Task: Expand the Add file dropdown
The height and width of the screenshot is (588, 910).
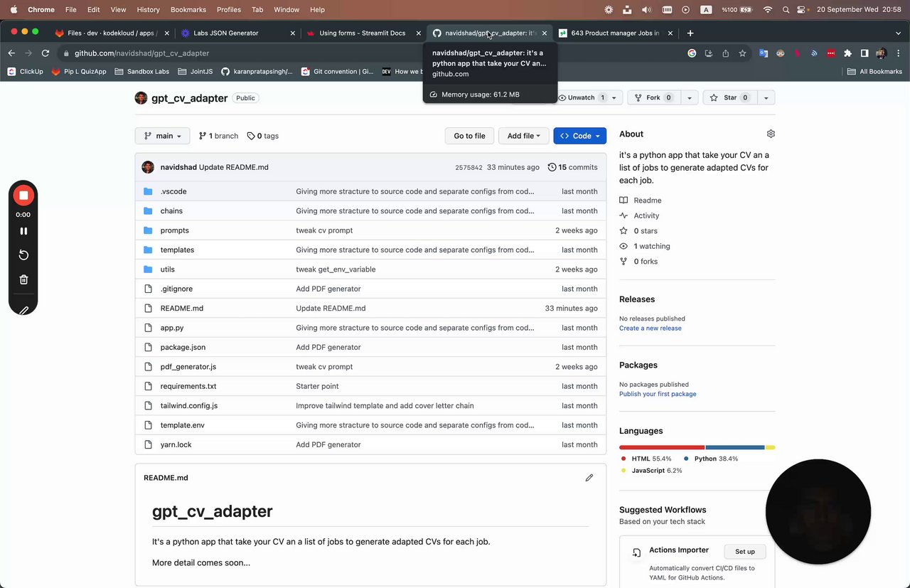Action: (524, 136)
